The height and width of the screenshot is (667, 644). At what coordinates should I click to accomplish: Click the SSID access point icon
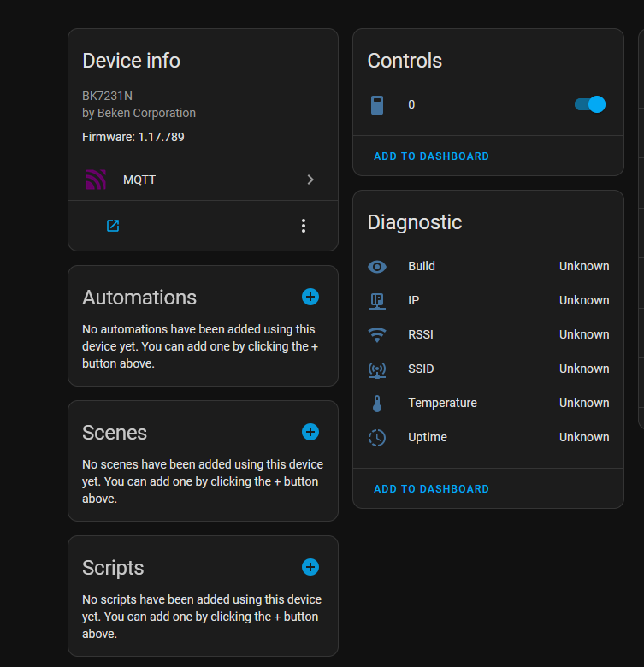[377, 369]
